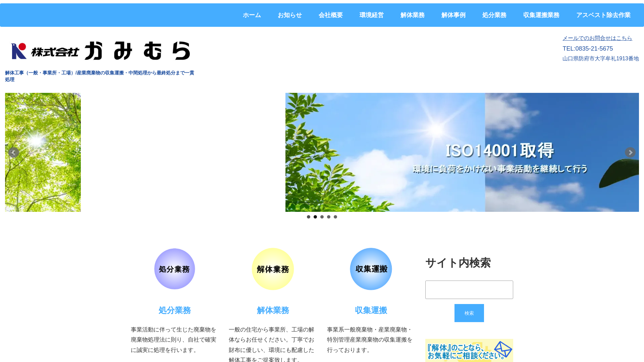
Task: Select the 解体業務 yellow circle icon
Action: pyautogui.click(x=273, y=268)
